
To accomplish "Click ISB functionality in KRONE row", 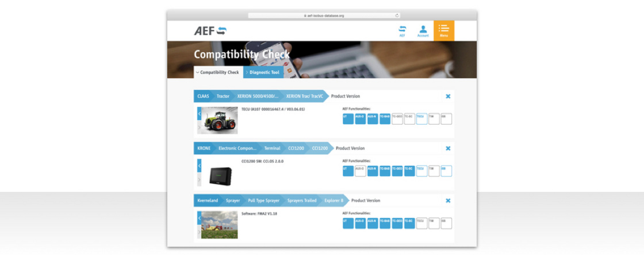I will pyautogui.click(x=446, y=171).
